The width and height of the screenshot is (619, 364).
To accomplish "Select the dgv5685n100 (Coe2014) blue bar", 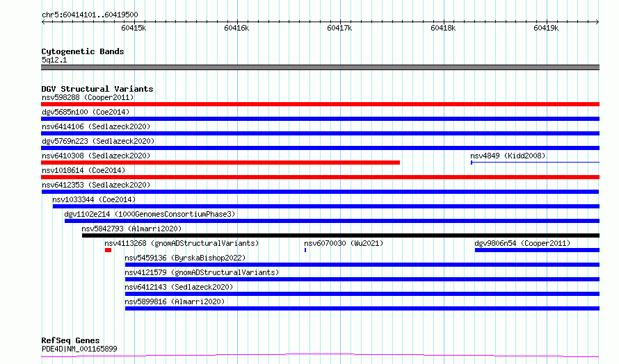I will click(x=320, y=119).
